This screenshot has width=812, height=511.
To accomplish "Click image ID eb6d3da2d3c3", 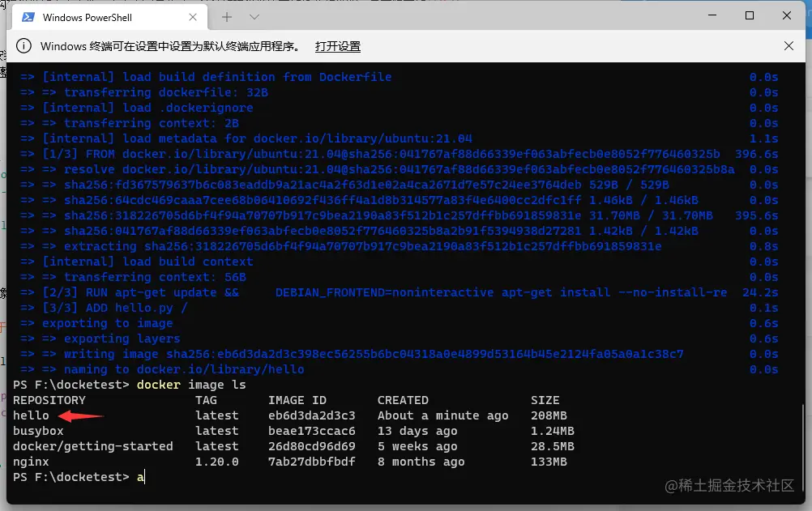I will pos(312,415).
